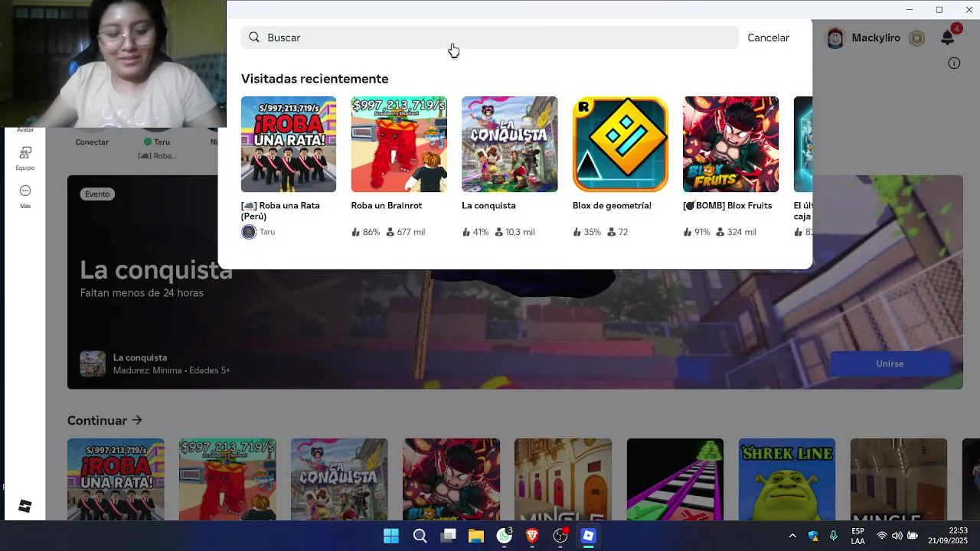Open La conquista recent thumbnail
This screenshot has height=551, width=980.
pyautogui.click(x=509, y=144)
